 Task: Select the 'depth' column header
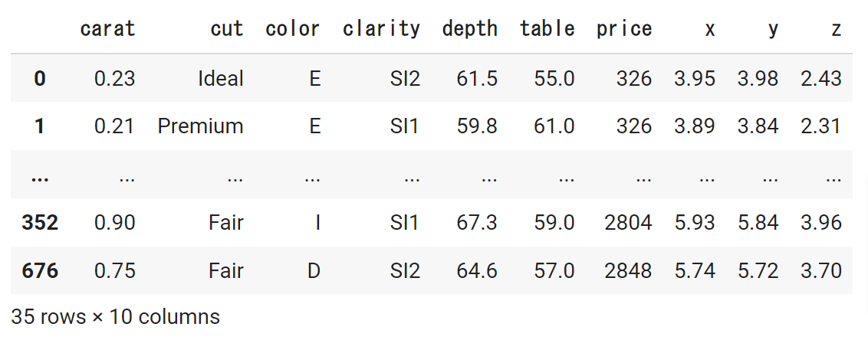pyautogui.click(x=469, y=29)
